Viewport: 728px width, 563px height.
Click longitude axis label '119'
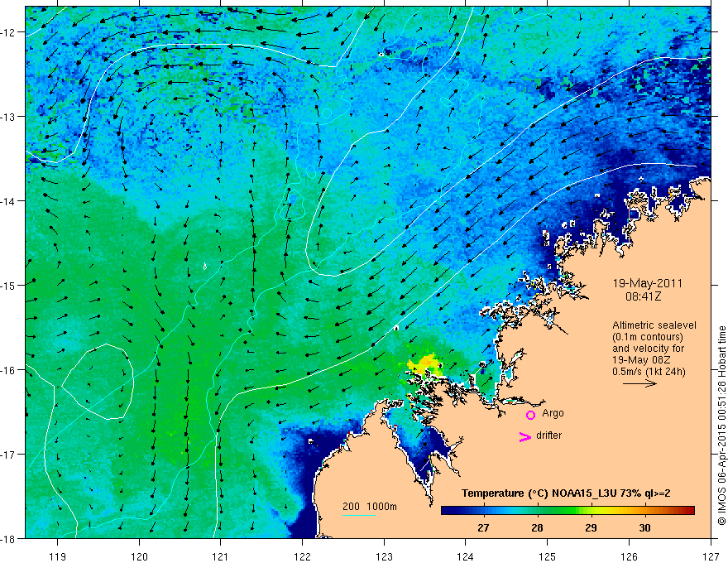click(x=58, y=556)
